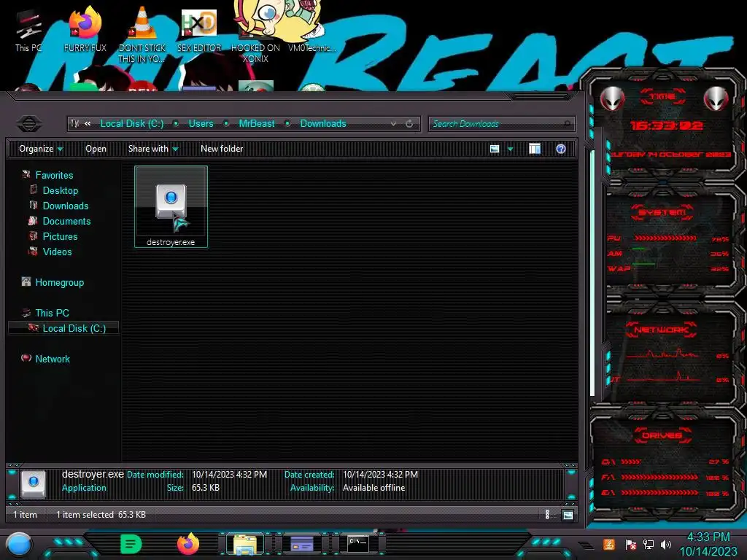Expand the Share with dropdown

coord(153,149)
